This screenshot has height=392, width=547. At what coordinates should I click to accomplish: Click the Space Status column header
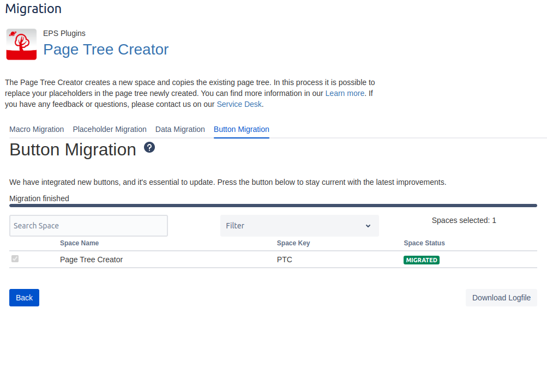tap(424, 243)
